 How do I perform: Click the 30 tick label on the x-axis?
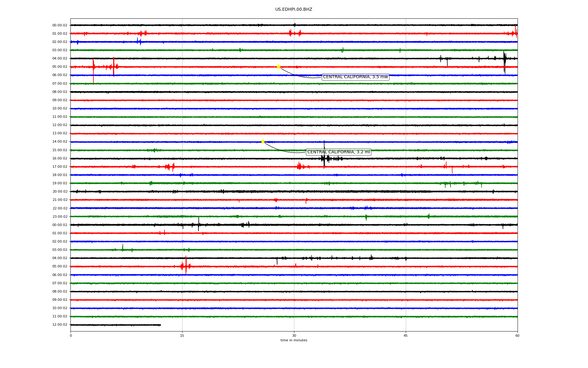[294, 335]
